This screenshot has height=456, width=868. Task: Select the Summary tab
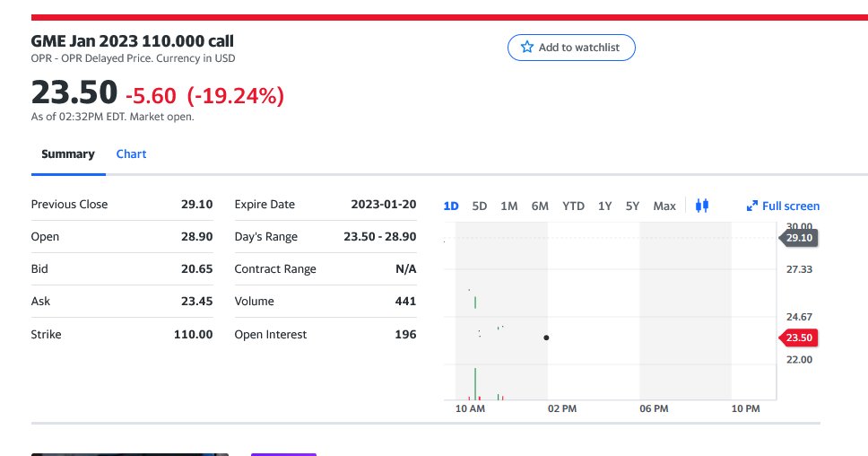point(68,154)
